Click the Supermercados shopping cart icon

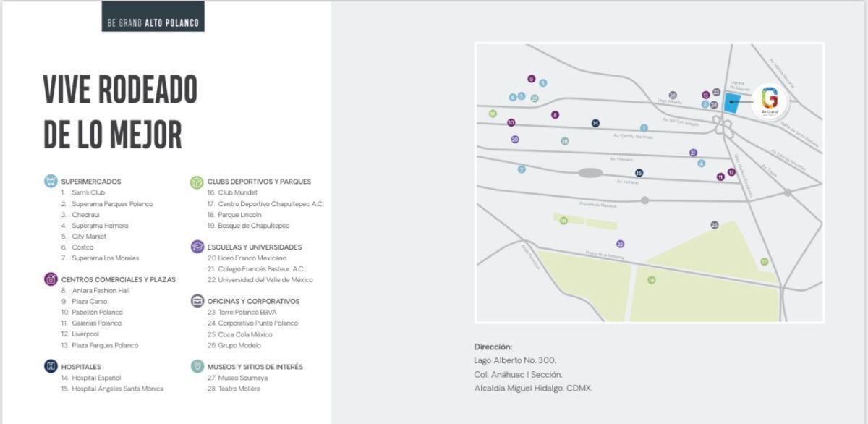click(51, 182)
